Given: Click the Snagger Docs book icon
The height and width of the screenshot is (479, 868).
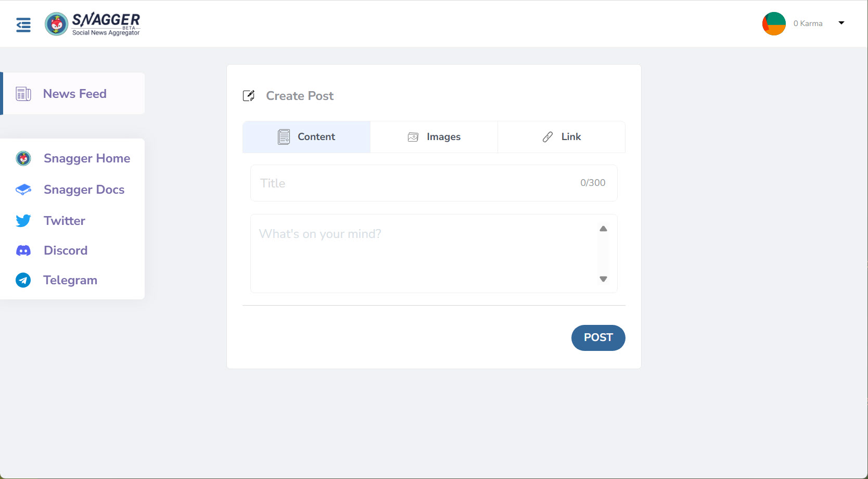Looking at the screenshot, I should 23,190.
